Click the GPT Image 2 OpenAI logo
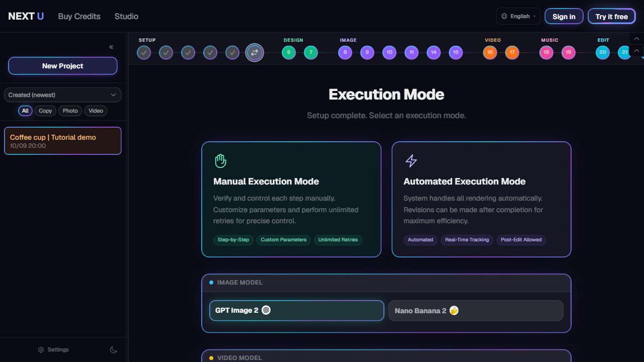The image size is (644, 362). pyautogui.click(x=266, y=310)
